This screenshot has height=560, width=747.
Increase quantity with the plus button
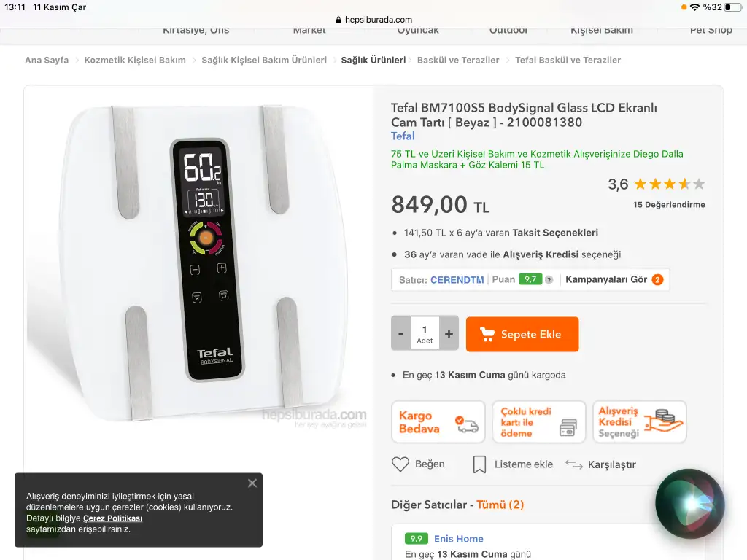click(449, 334)
